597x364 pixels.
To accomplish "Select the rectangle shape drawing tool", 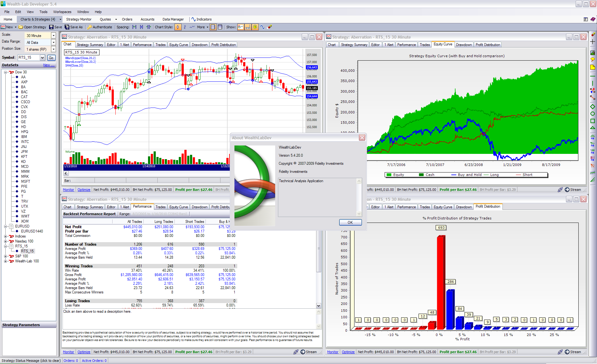I will (593, 121).
